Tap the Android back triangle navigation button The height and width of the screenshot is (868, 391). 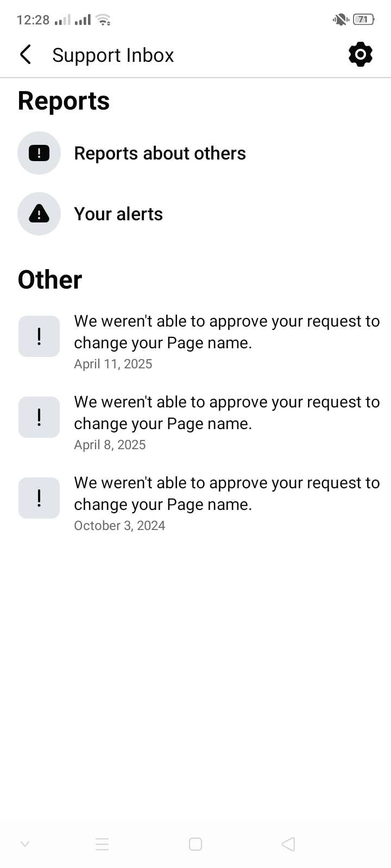[x=288, y=844]
